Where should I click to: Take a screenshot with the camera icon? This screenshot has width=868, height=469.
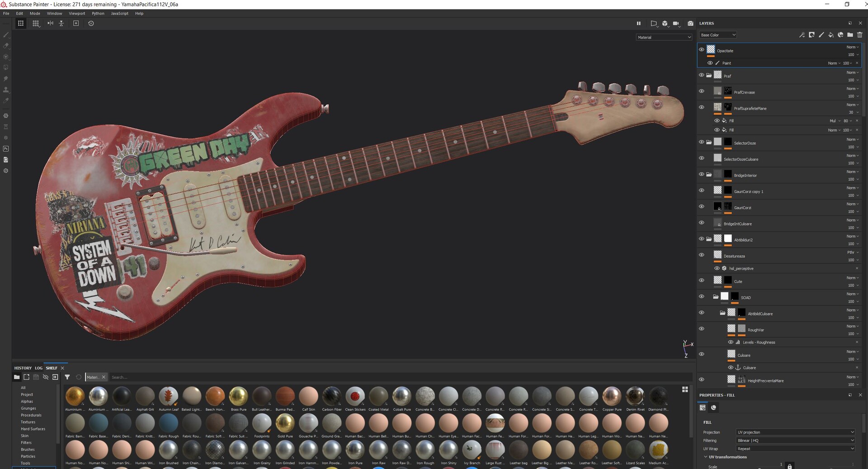tap(690, 23)
